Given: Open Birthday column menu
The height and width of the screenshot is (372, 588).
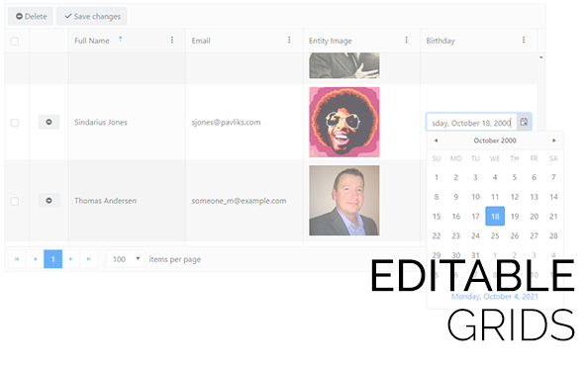Looking at the screenshot, I should (x=524, y=40).
